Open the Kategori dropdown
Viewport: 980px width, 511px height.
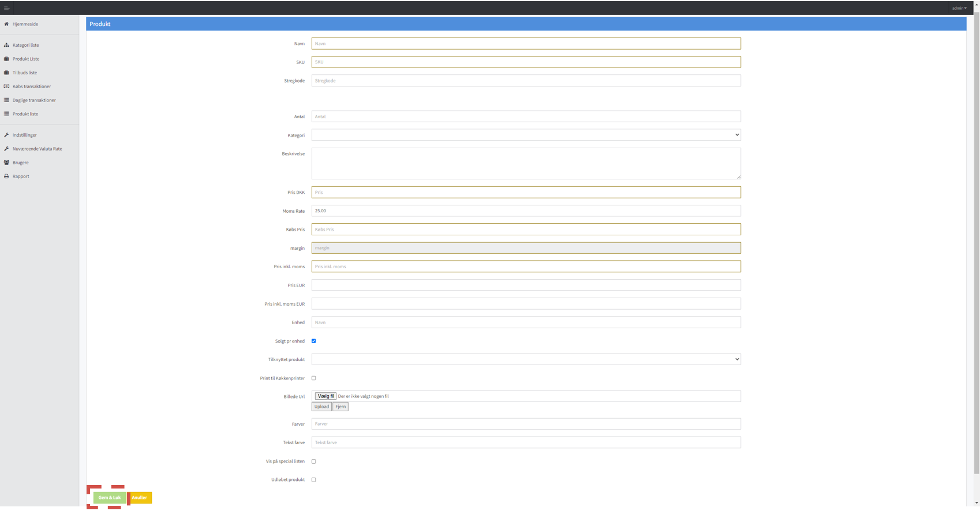click(526, 135)
